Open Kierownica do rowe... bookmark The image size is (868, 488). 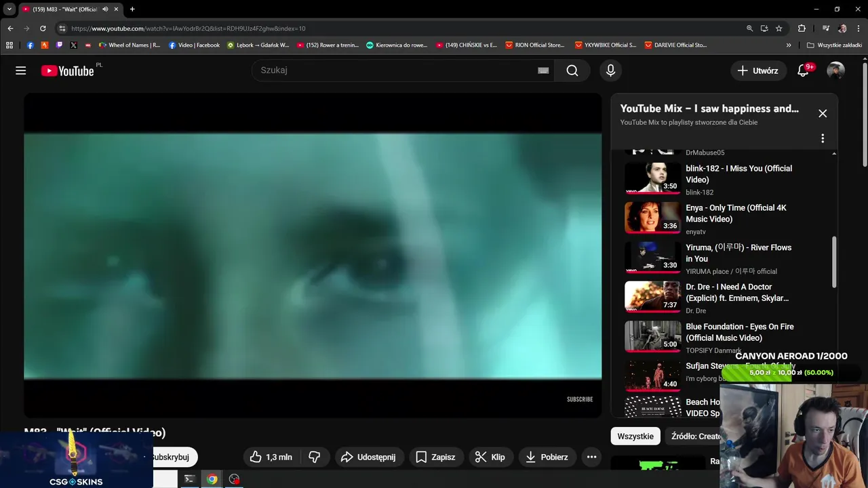pyautogui.click(x=397, y=45)
